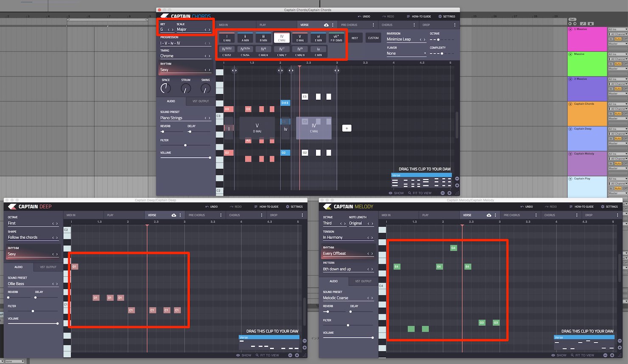
Task: Click cloud icon on Captain Deep Verse tab
Action: point(174,215)
